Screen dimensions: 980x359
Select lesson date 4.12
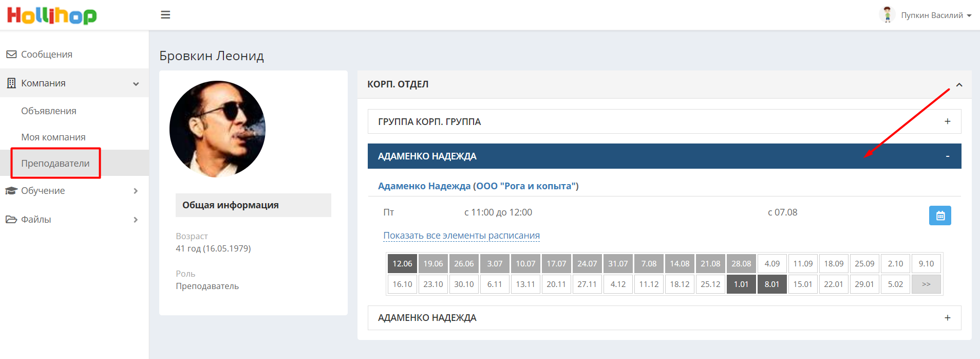[618, 284]
